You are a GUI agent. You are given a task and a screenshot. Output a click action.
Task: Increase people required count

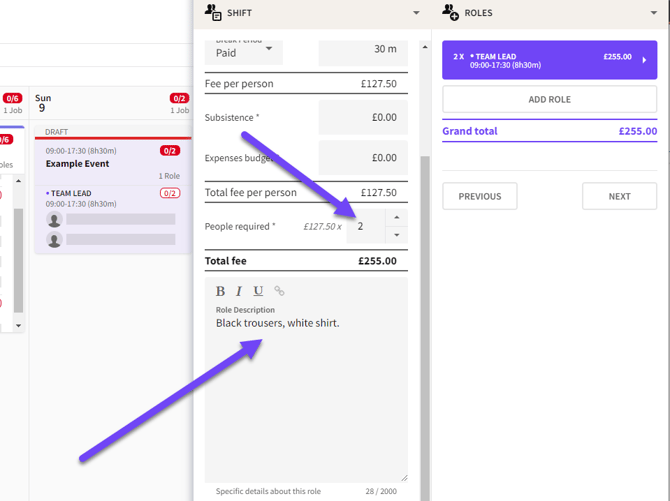coord(397,218)
